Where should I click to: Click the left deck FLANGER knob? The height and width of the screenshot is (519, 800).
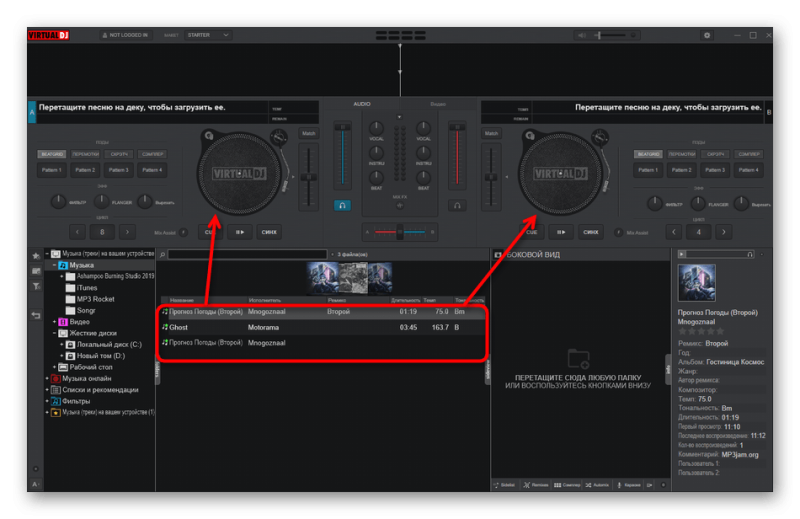pos(102,202)
